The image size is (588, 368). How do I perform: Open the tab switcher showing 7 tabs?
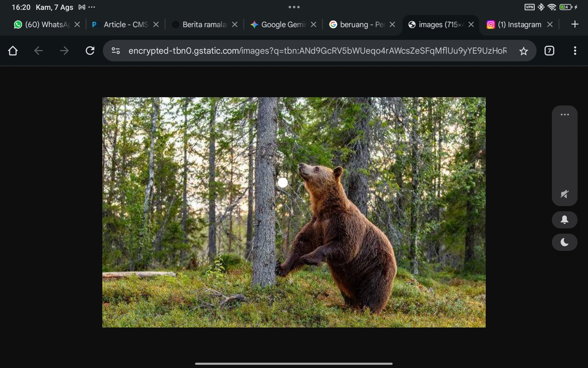[x=549, y=51]
